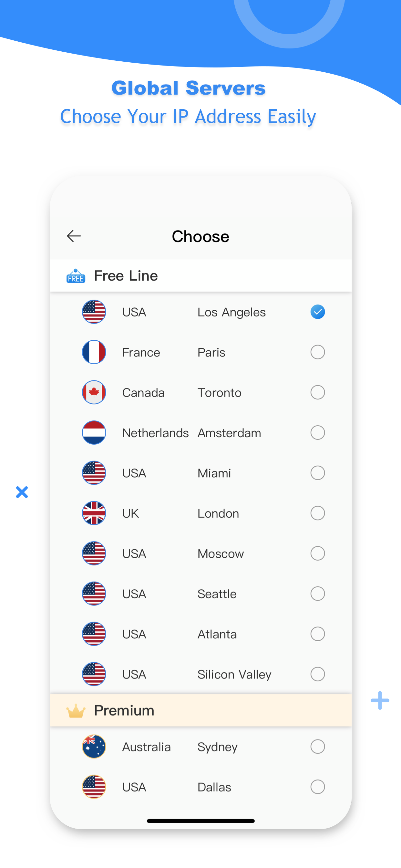Open the Premium section header
This screenshot has width=401, height=868.
click(200, 710)
